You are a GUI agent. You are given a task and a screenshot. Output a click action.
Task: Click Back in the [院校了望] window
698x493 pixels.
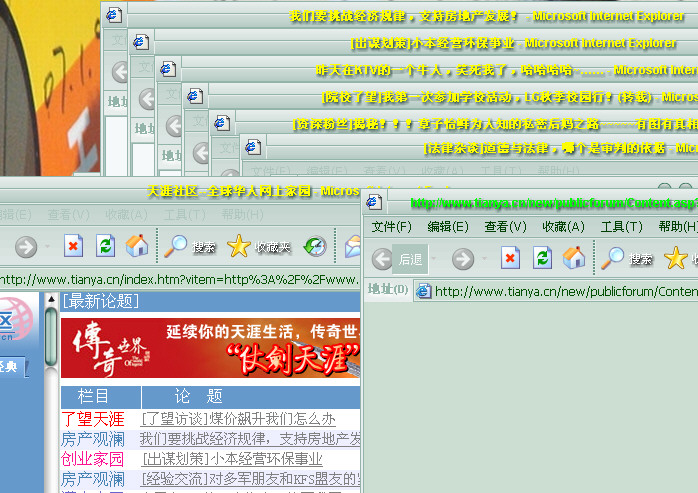[x=201, y=153]
